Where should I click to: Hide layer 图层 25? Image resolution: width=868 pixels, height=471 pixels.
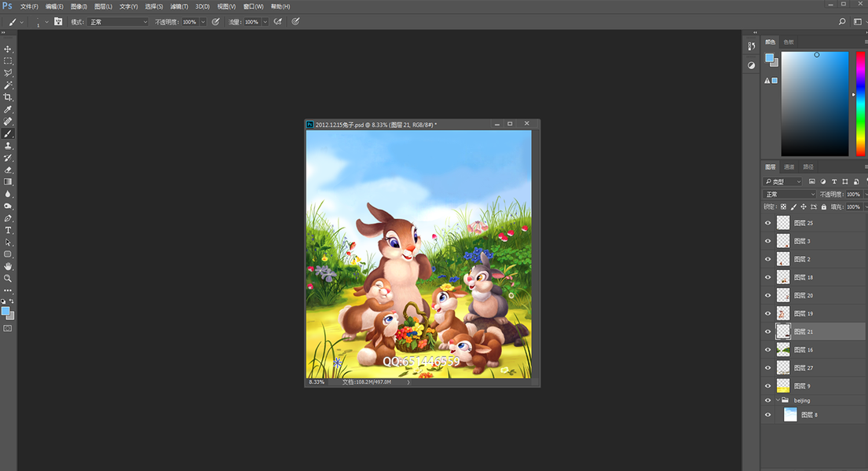(767, 223)
